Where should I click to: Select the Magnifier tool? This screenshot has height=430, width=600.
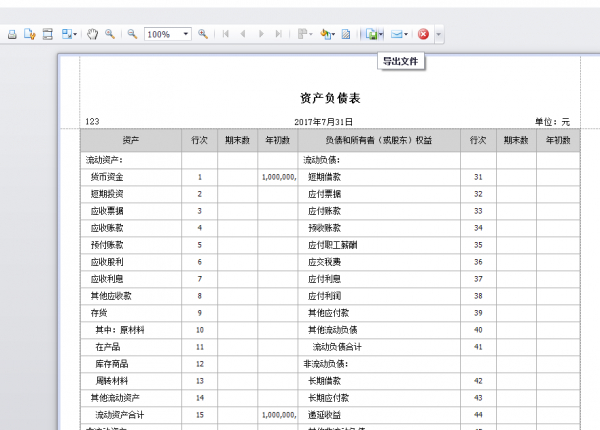pyautogui.click(x=109, y=34)
